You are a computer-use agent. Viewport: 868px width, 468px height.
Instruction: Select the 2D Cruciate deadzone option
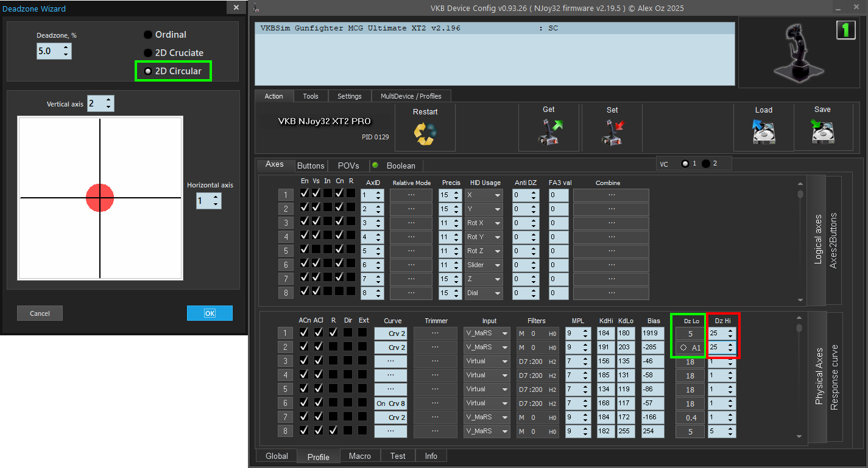(148, 53)
